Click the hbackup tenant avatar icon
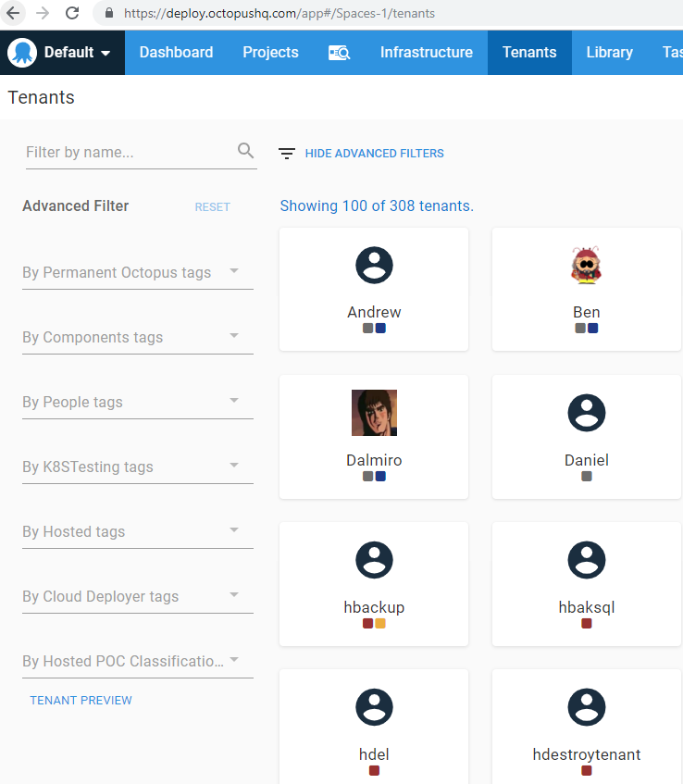Image resolution: width=683 pixels, height=784 pixels. (374, 560)
